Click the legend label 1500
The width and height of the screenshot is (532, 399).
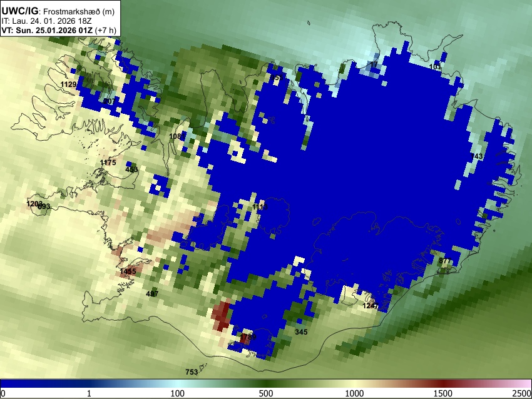click(443, 393)
